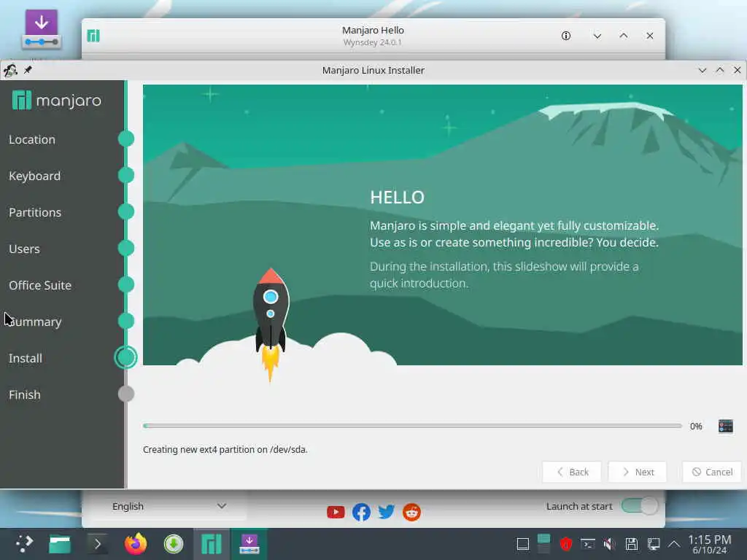Viewport: 747px width, 560px height.
Task: Expand hidden system tray icons
Action: [x=674, y=544]
